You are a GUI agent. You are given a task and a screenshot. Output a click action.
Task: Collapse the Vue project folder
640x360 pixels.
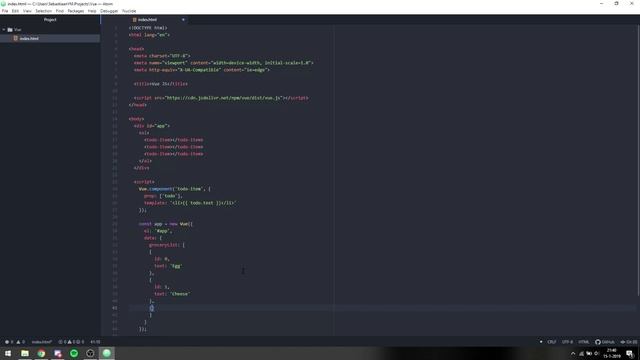click(x=4, y=29)
